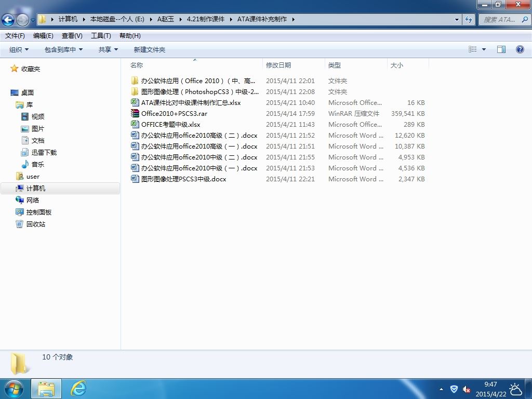This screenshot has height=399, width=532.
Task: Sort by the 修改日期 column header
Action: (x=294, y=65)
